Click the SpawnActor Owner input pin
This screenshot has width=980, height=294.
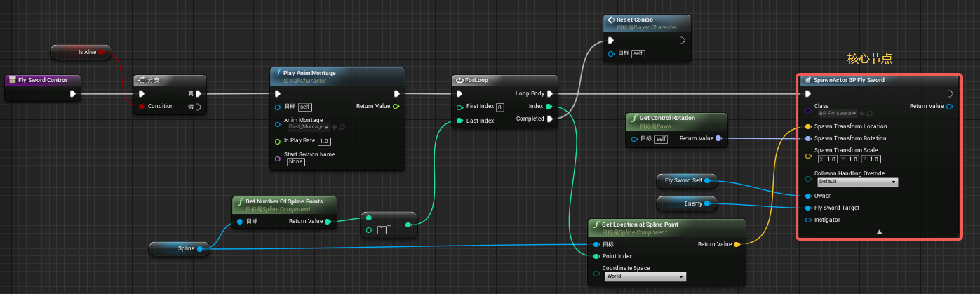808,196
